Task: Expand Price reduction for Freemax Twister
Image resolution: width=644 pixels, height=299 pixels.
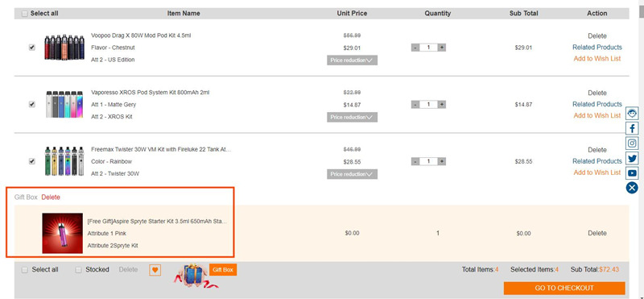Action: coord(352,174)
